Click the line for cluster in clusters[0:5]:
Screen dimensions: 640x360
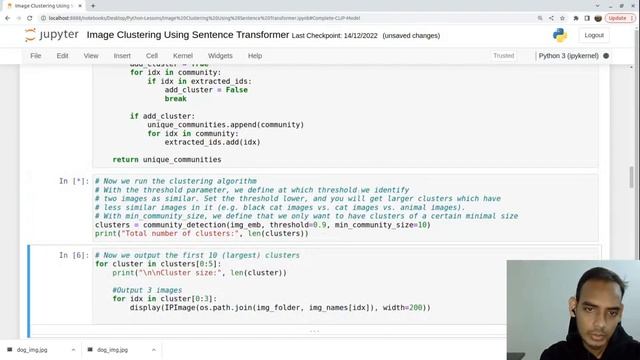coord(158,264)
